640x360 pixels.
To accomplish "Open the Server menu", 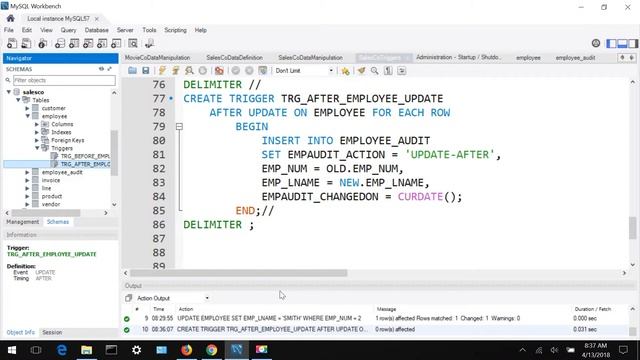I will pos(125,30).
